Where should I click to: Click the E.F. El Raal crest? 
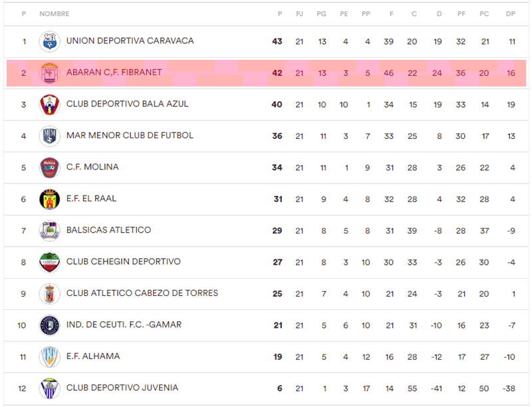click(x=49, y=199)
